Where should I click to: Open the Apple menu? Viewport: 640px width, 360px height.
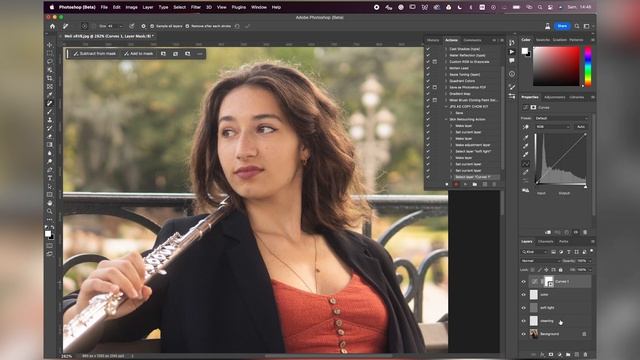click(52, 7)
